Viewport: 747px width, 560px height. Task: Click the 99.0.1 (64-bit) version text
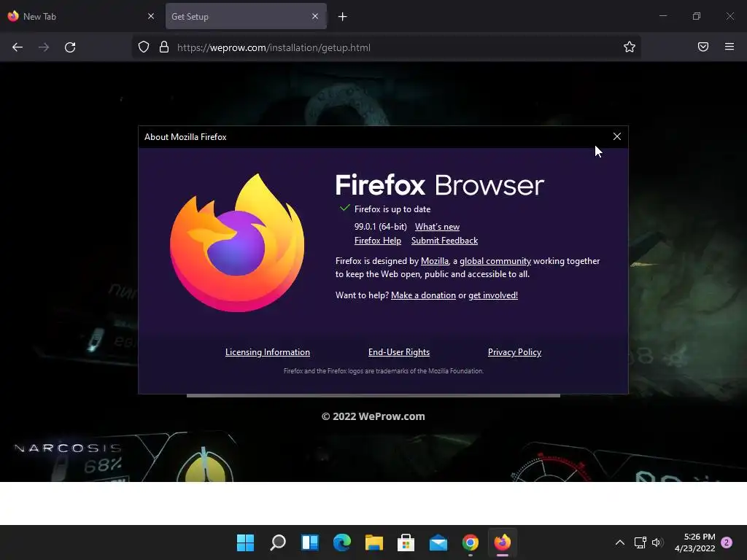[x=381, y=227]
